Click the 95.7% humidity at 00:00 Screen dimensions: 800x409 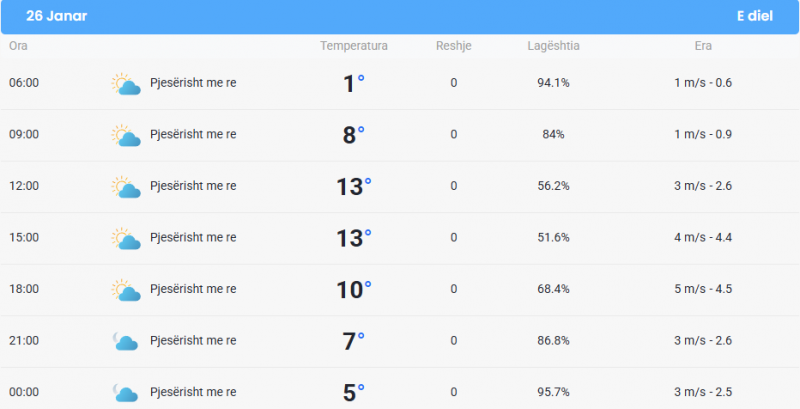554,392
